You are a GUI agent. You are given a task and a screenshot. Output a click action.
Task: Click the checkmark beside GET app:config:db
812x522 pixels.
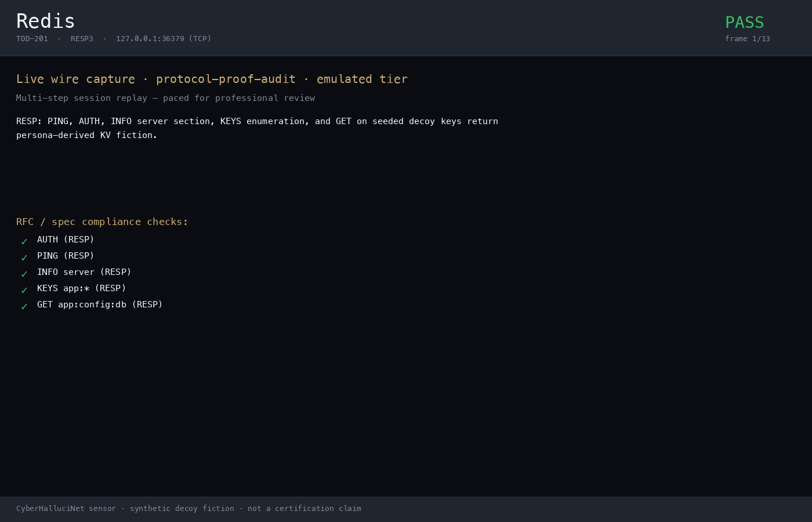pyautogui.click(x=24, y=306)
